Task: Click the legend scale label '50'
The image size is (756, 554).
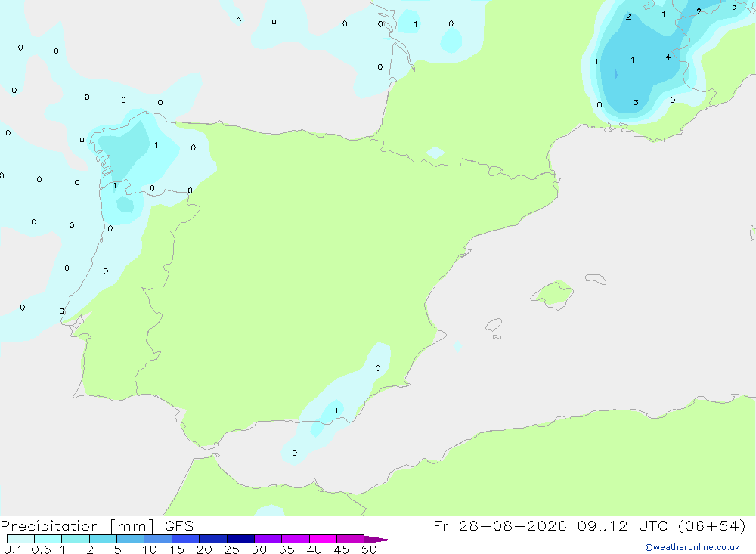Action: point(370,549)
